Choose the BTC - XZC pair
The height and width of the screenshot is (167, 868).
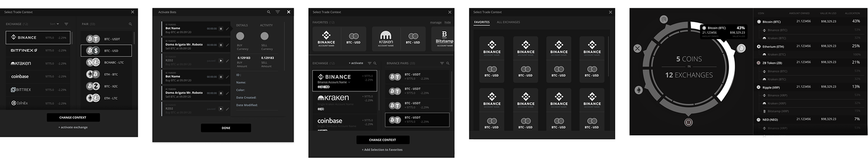pos(106,86)
